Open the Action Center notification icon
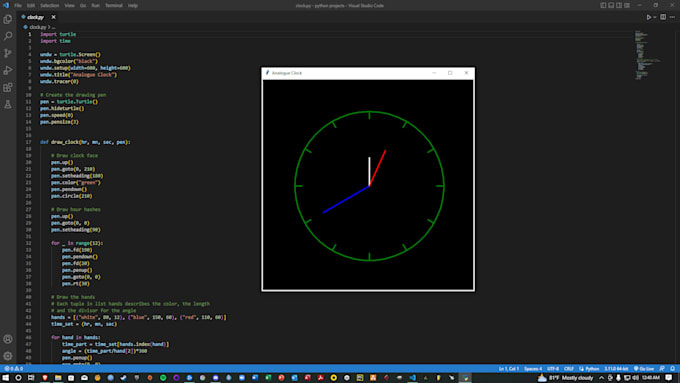 tap(669, 378)
